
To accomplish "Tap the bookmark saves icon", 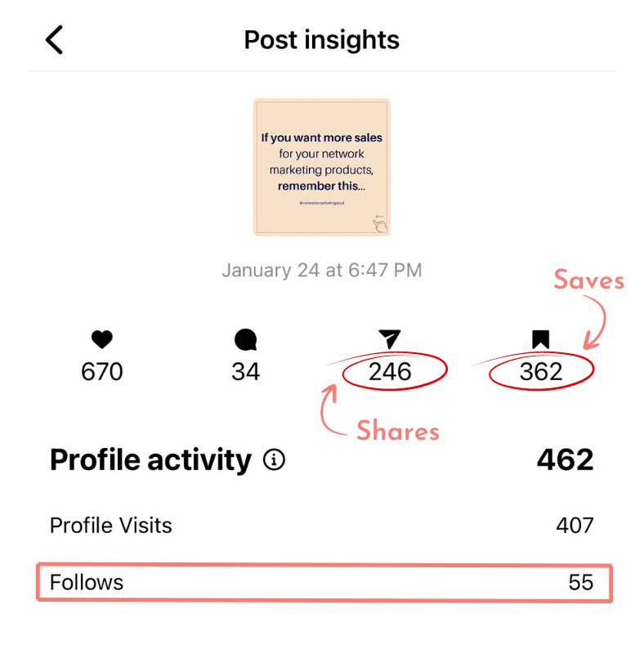I will (540, 339).
